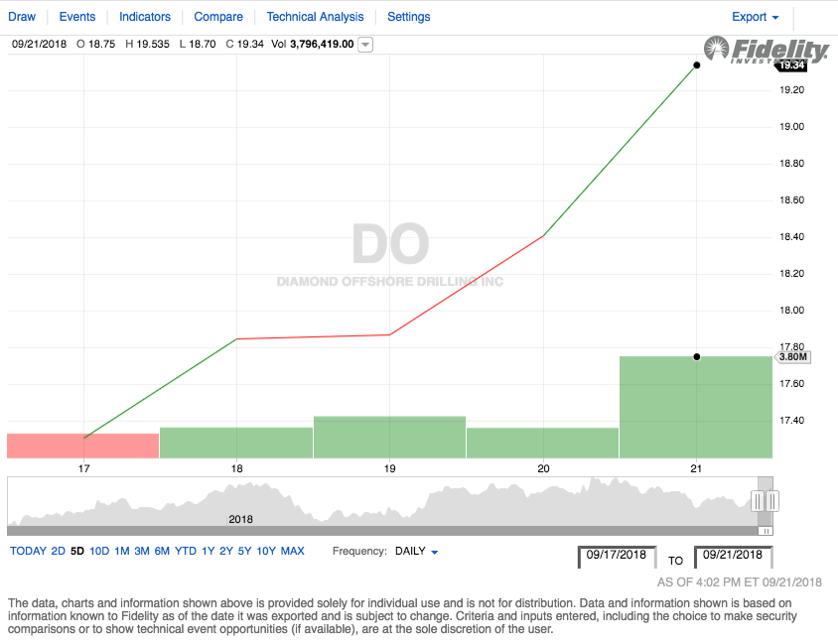The image size is (838, 644).
Task: Open the Events menu
Action: [x=77, y=17]
